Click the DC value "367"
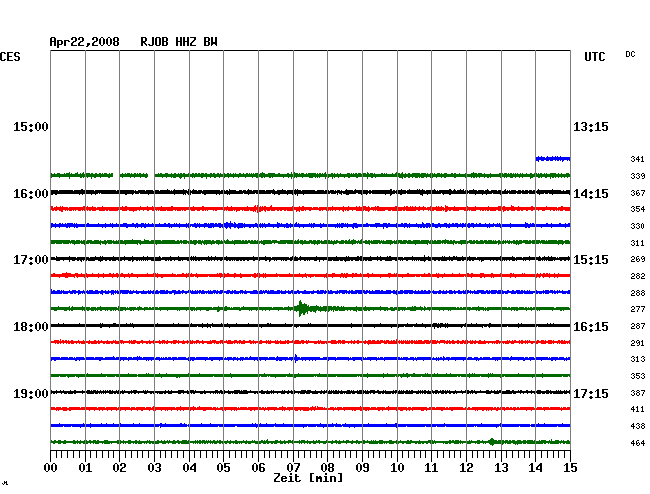The image size is (650, 494). coord(638,193)
